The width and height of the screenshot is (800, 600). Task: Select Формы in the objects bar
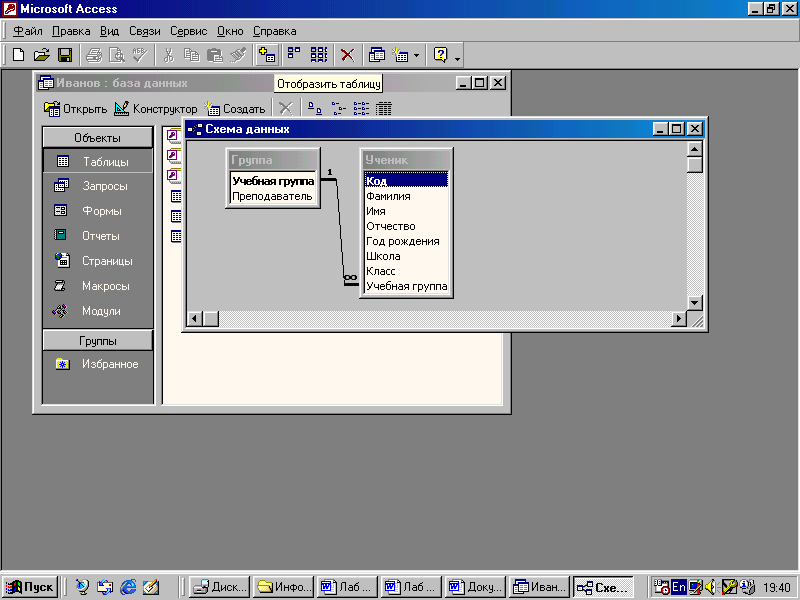tap(98, 211)
